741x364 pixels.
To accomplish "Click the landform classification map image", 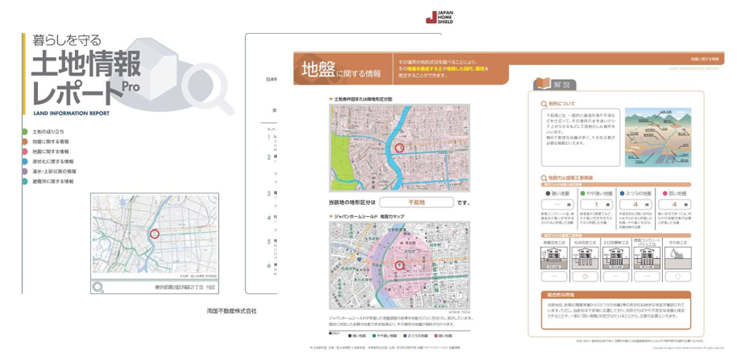I will (399, 148).
